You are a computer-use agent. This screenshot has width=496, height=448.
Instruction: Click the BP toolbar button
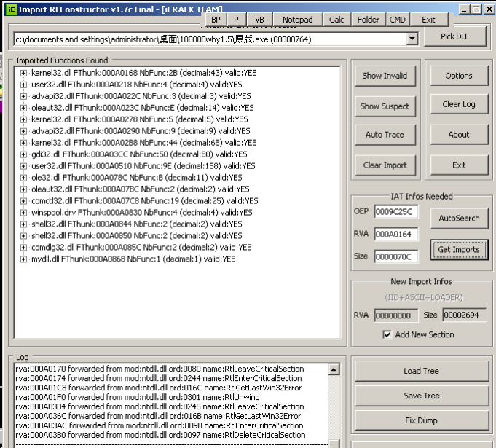pyautogui.click(x=216, y=20)
